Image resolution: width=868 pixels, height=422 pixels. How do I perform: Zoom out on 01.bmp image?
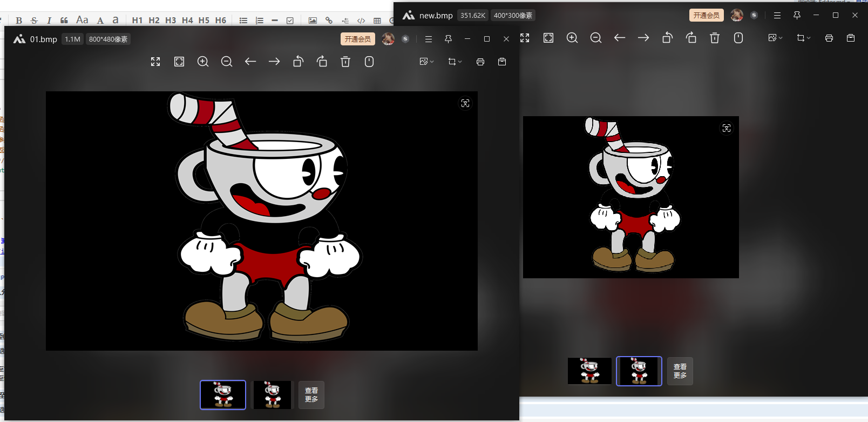click(227, 62)
